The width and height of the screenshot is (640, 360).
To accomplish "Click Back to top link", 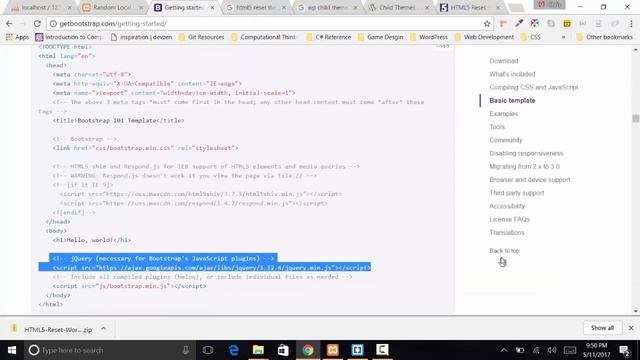I will click(504, 251).
